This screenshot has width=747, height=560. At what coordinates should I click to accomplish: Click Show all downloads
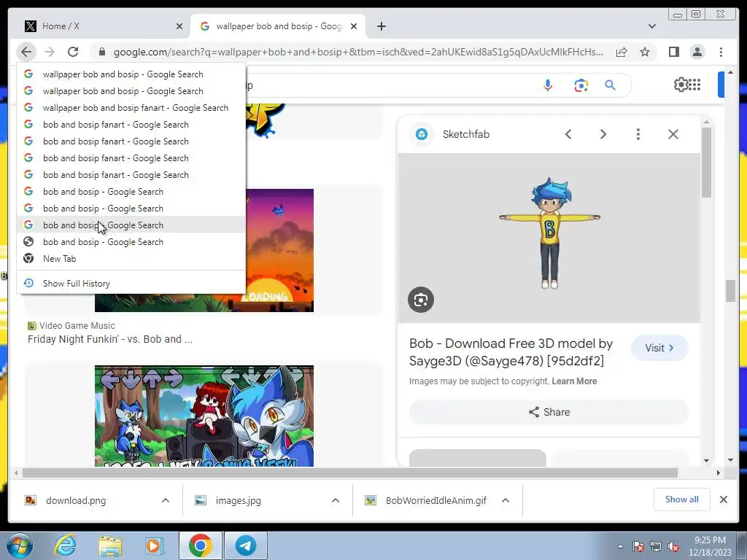682,499
